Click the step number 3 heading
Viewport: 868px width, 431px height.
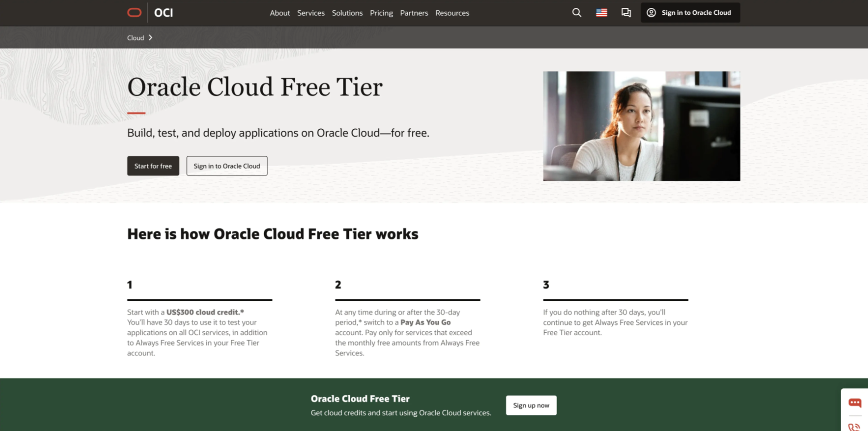point(546,285)
